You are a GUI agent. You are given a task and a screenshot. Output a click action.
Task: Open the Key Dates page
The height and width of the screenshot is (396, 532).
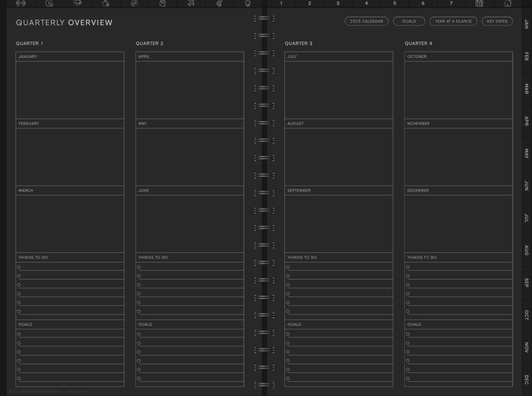497,21
